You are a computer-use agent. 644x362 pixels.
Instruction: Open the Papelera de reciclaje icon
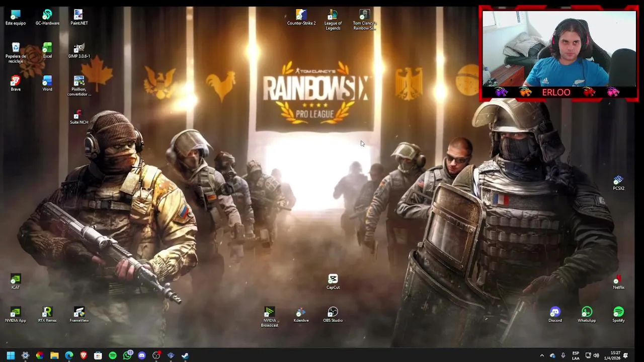(16, 53)
